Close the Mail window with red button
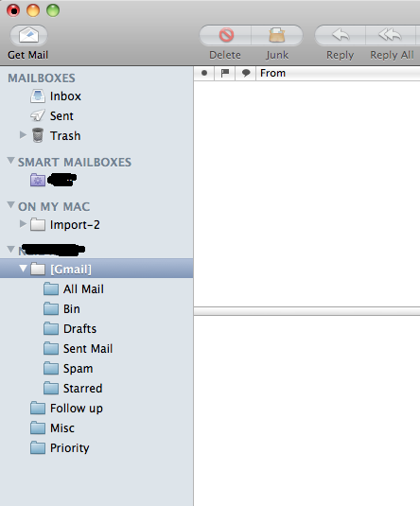 pos(13,10)
